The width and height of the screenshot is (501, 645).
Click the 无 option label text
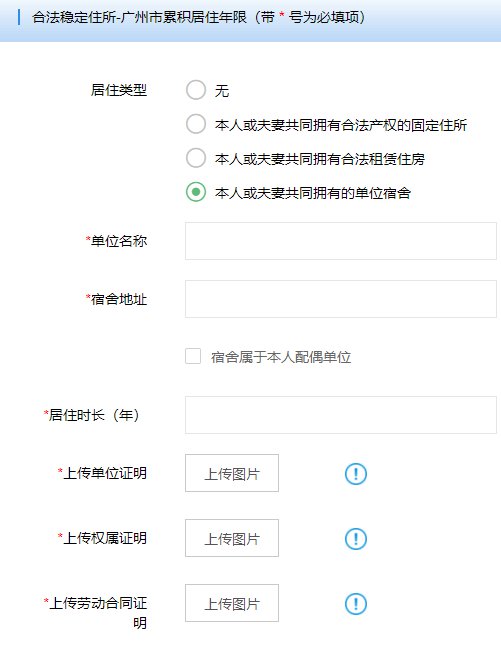pos(222,90)
